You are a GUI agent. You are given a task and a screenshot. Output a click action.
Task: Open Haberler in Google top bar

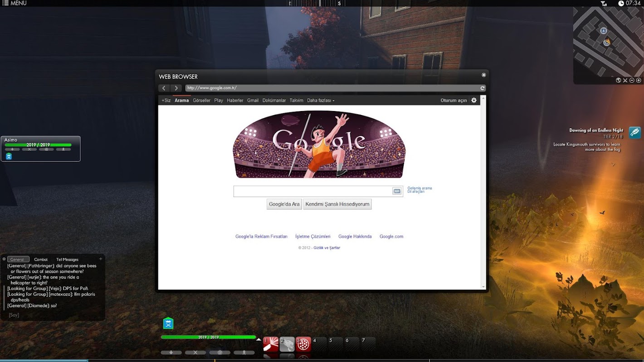(235, 101)
